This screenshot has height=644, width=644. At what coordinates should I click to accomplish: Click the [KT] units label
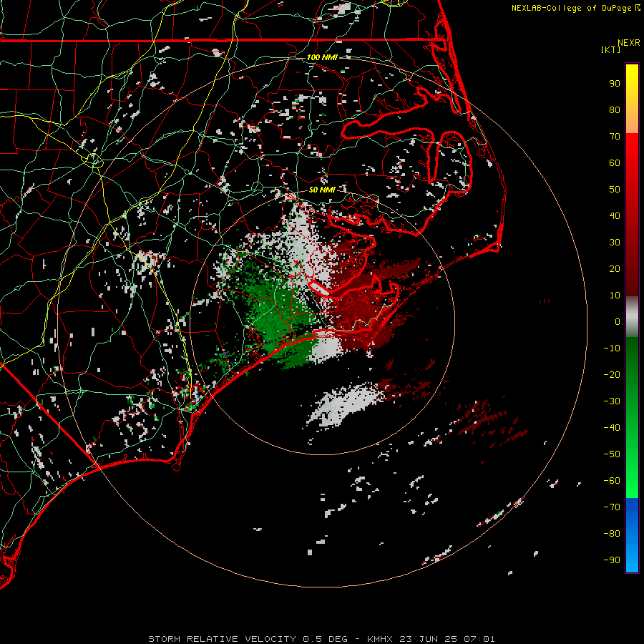tap(610, 49)
